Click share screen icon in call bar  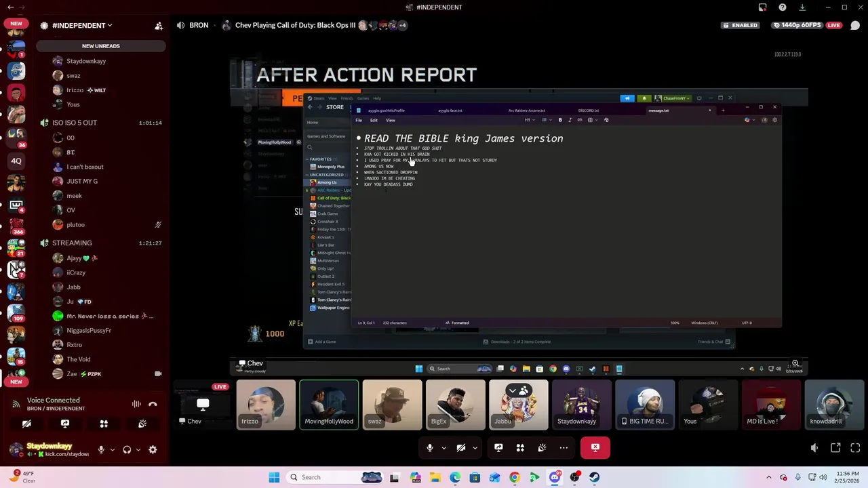498,447
